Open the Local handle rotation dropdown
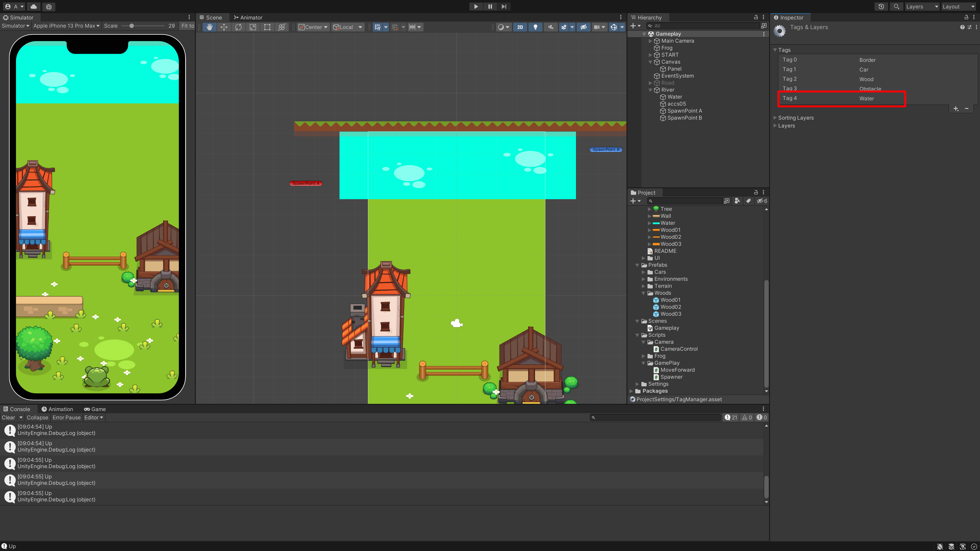The height and width of the screenshot is (551, 980). (347, 27)
